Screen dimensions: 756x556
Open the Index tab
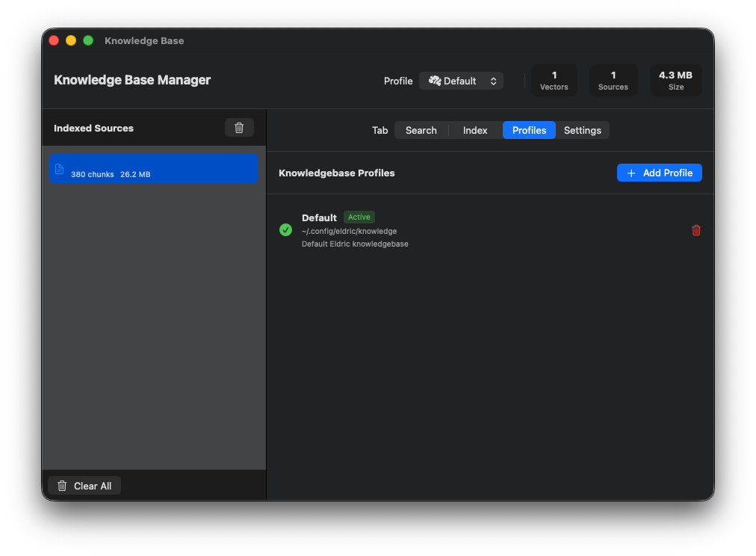coord(475,130)
